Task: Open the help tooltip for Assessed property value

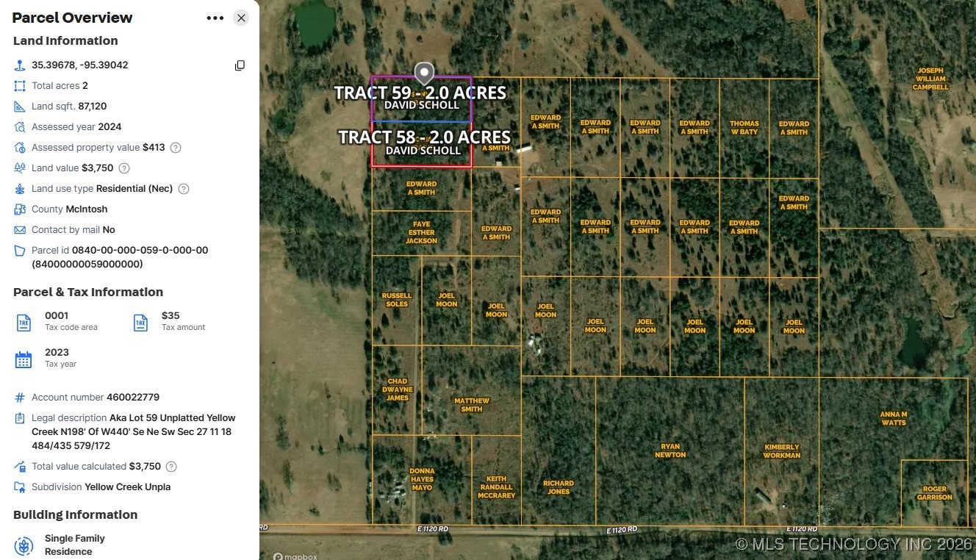Action: 175,147
